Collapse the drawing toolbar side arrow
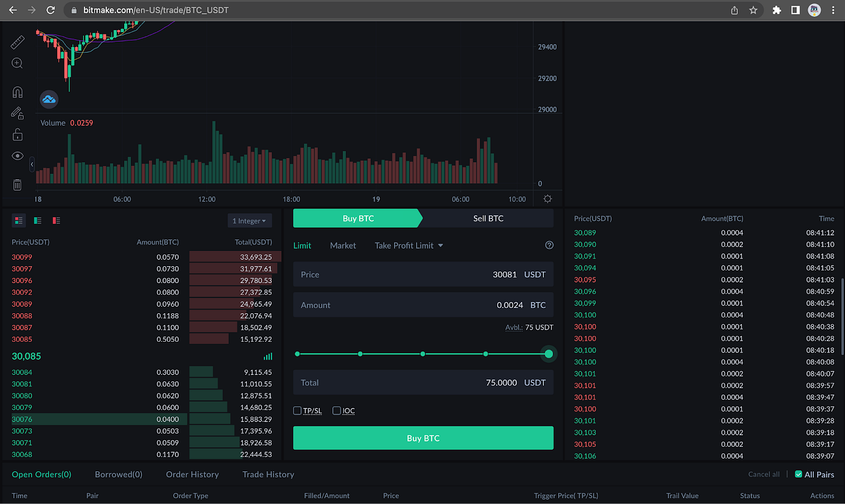 [32, 164]
